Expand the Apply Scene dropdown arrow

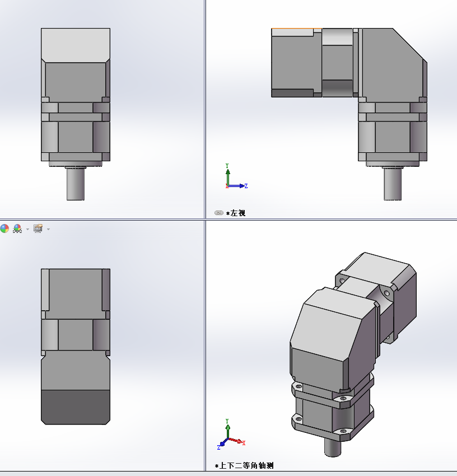pos(27,229)
